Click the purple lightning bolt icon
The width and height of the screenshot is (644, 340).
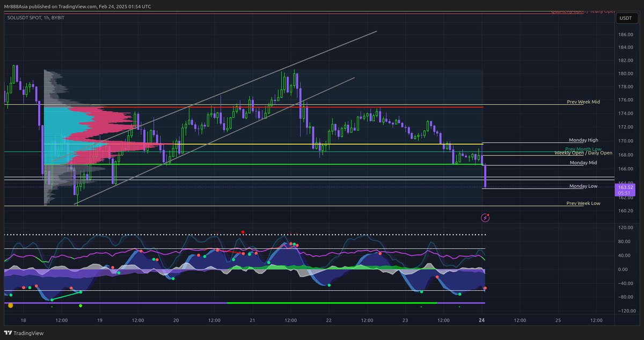tap(485, 218)
